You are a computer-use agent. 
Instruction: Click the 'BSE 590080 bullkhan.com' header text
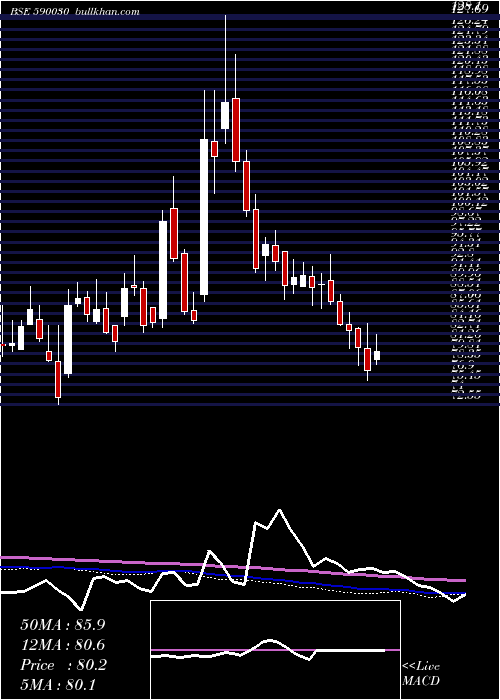[x=77, y=12]
